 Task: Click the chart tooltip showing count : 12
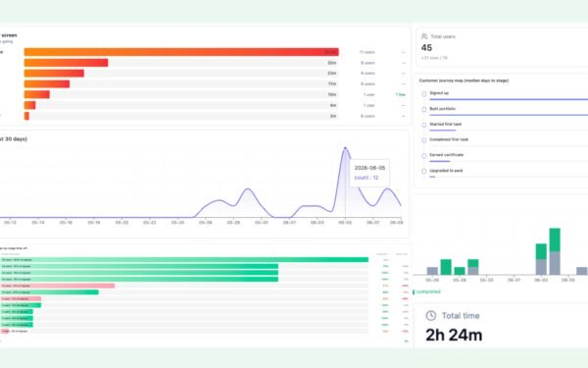click(x=369, y=173)
